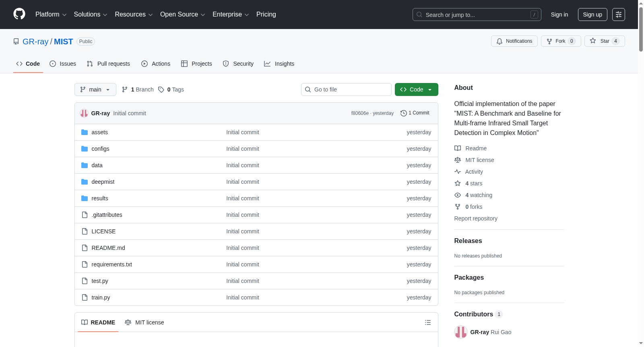The image size is (644, 347).
Task: Open the Contributors heading link
Action: (479, 314)
